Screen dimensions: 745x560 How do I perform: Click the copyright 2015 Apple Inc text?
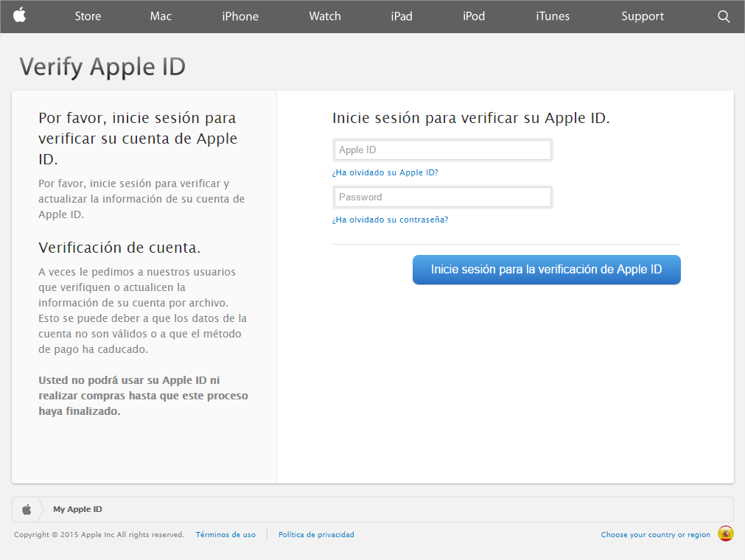[99, 534]
